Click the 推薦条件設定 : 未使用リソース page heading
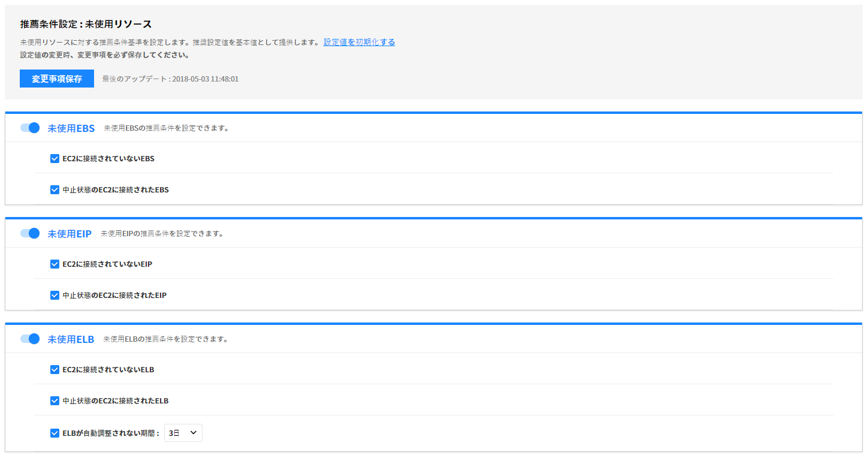The image size is (868, 458). 86,25
